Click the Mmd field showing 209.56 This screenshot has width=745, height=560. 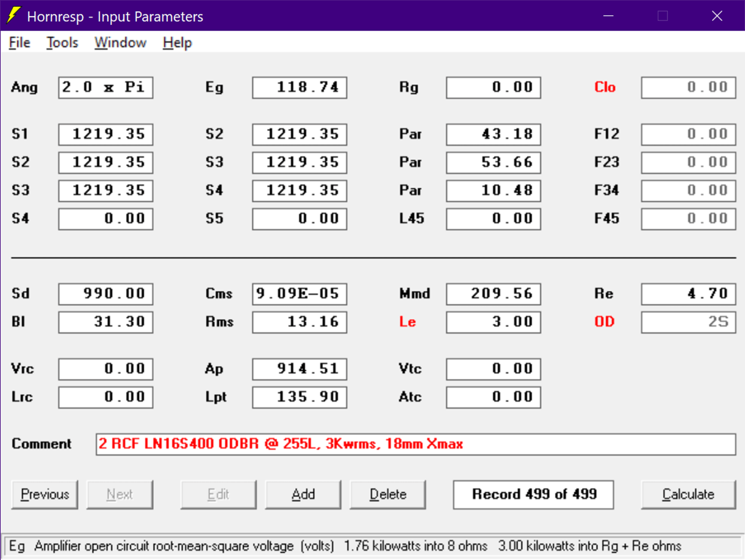coord(493,294)
